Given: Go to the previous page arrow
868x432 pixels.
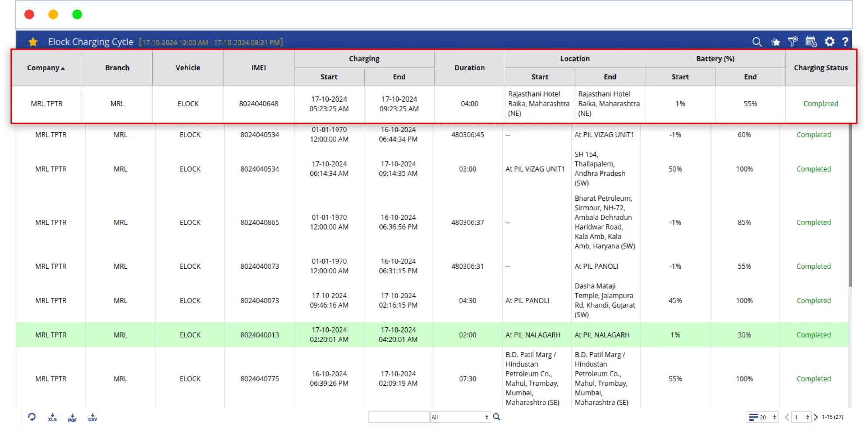Looking at the screenshot, I should click(x=787, y=417).
